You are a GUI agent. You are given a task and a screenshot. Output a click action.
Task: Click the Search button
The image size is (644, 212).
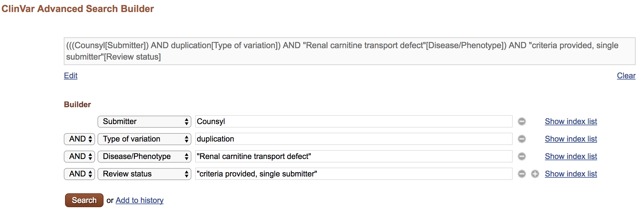coord(84,200)
